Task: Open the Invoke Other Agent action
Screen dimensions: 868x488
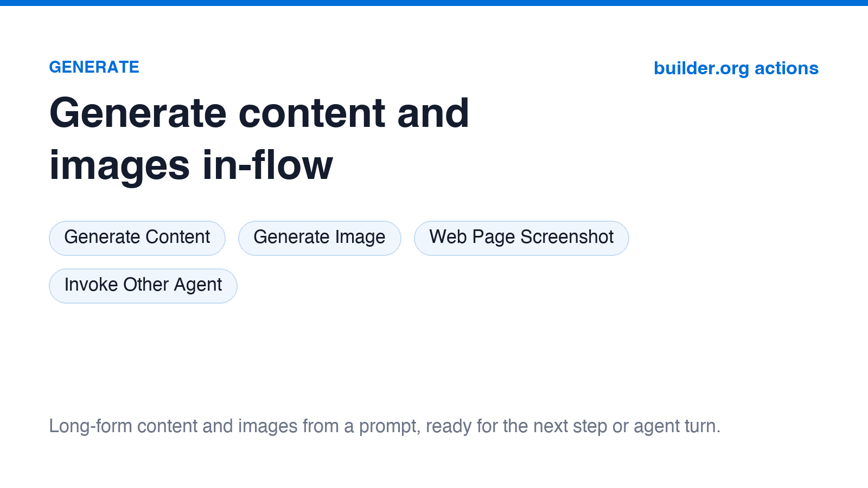Action: (x=143, y=286)
